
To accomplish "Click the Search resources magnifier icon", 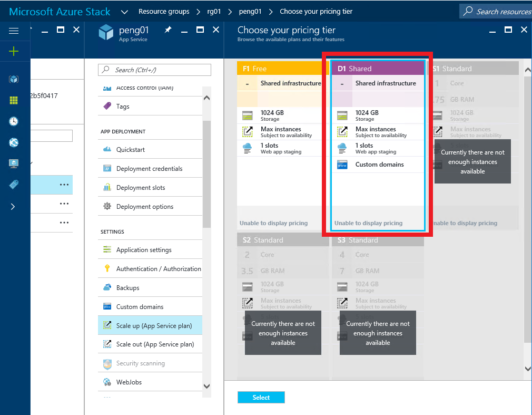I will 468,11.
